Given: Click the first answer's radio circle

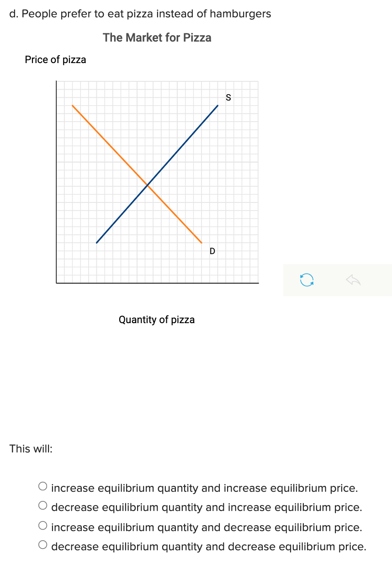Looking at the screenshot, I should tap(42, 486).
